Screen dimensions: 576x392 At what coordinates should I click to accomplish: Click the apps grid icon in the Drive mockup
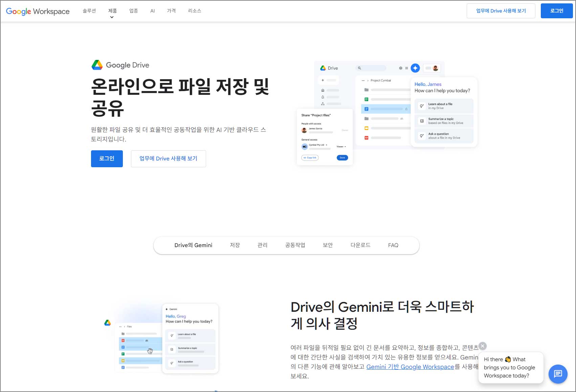[x=406, y=68]
